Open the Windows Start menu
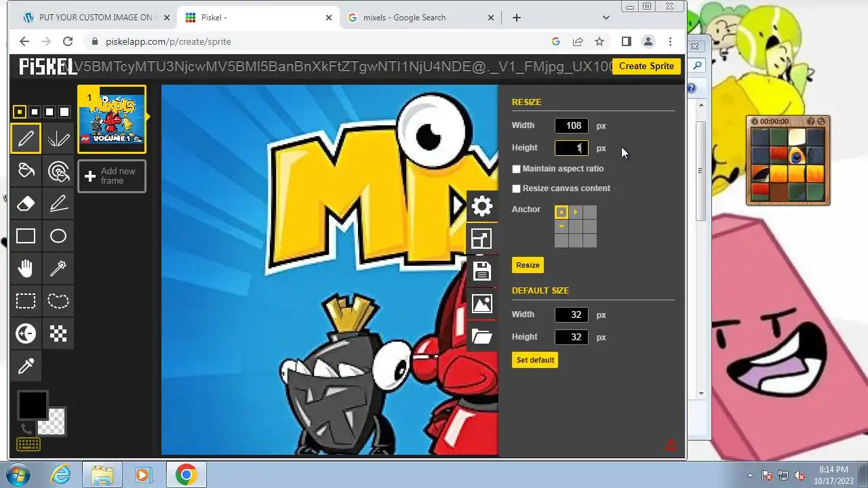The height and width of the screenshot is (488, 868). (x=18, y=474)
